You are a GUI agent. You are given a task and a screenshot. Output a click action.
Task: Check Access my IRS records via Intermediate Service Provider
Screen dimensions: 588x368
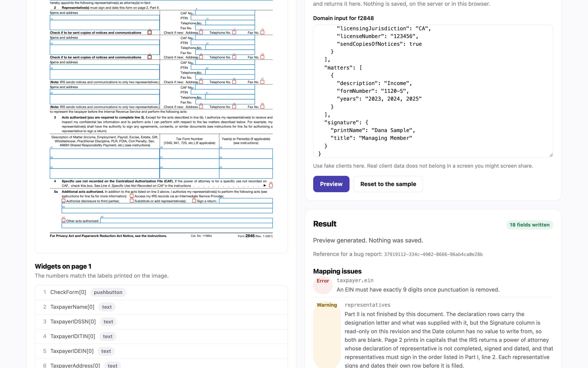pyautogui.click(x=132, y=196)
